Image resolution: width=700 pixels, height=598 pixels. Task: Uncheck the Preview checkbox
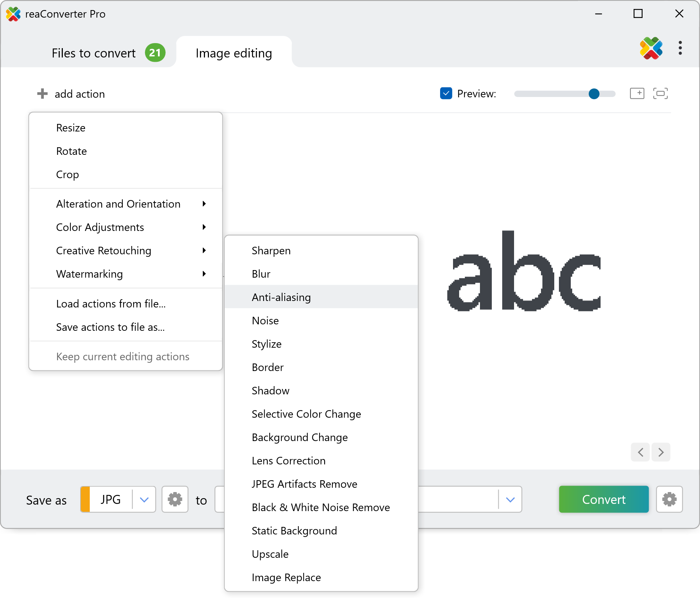click(446, 93)
